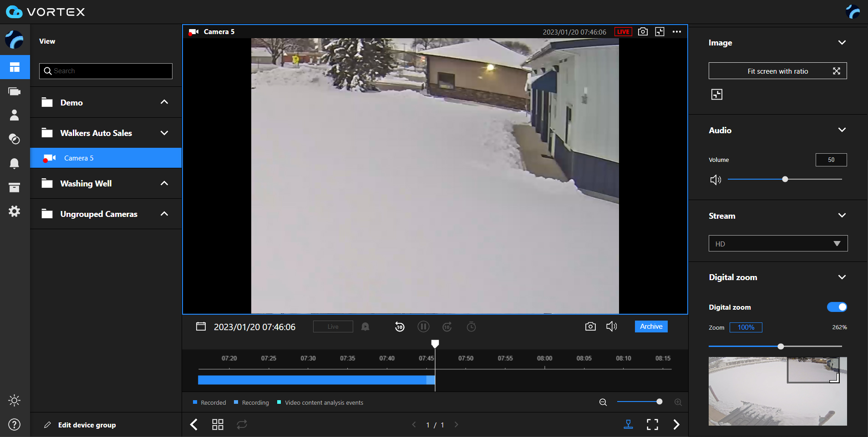Expand the Ungrouped Cameras folder

click(x=164, y=214)
